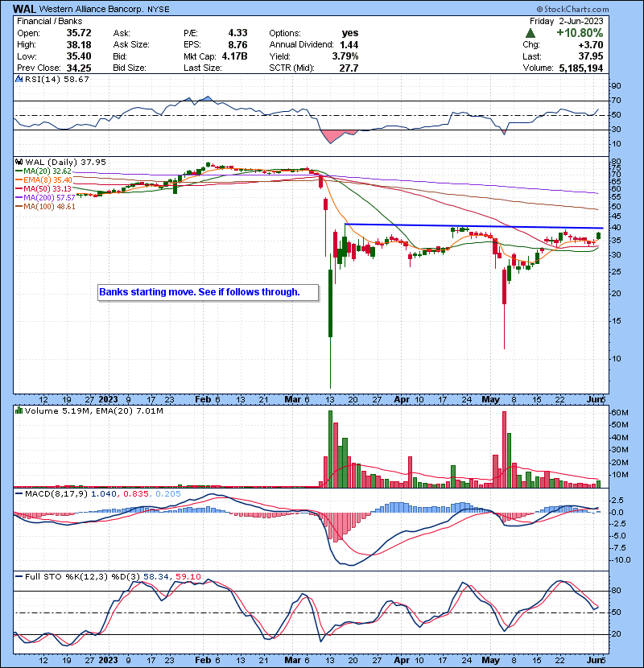
Task: Click the Annual Dividend value 1.44
Action: tap(349, 45)
